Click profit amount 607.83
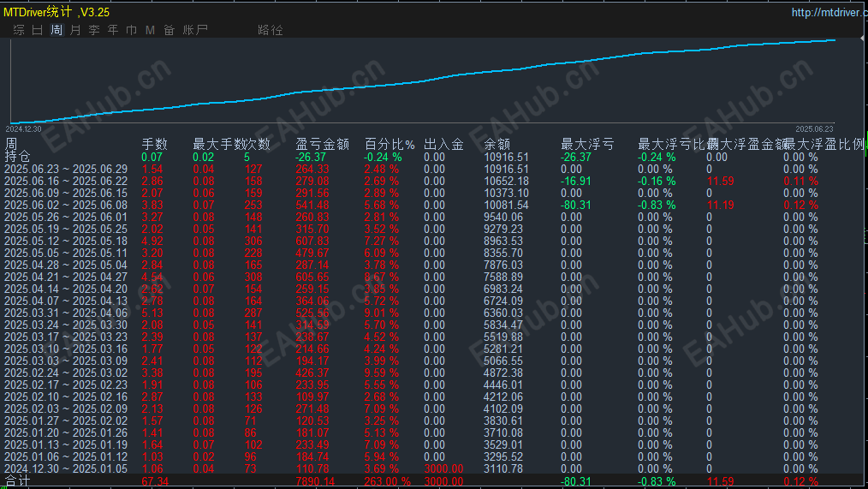Screen dimensions: 868x489 312,241
